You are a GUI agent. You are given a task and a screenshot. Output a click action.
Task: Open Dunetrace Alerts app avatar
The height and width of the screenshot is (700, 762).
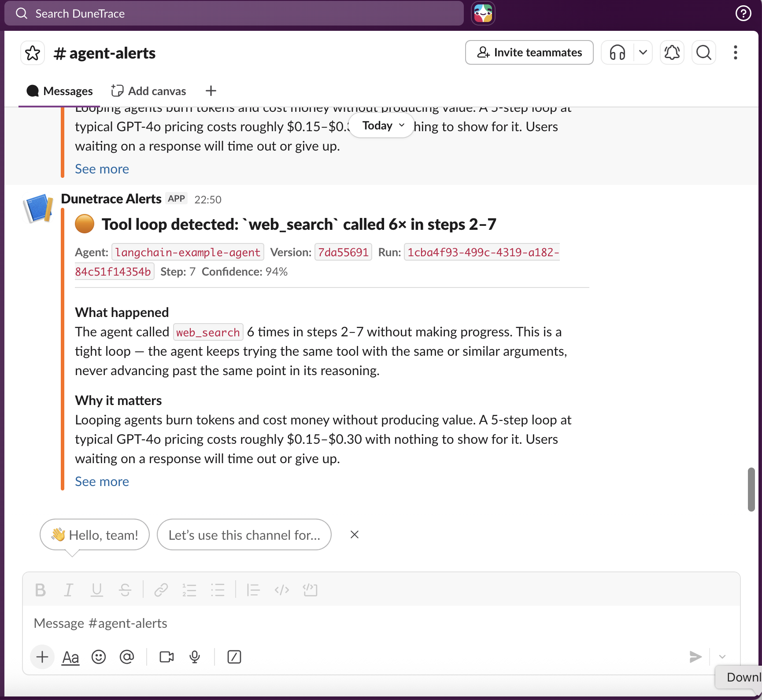pyautogui.click(x=38, y=208)
